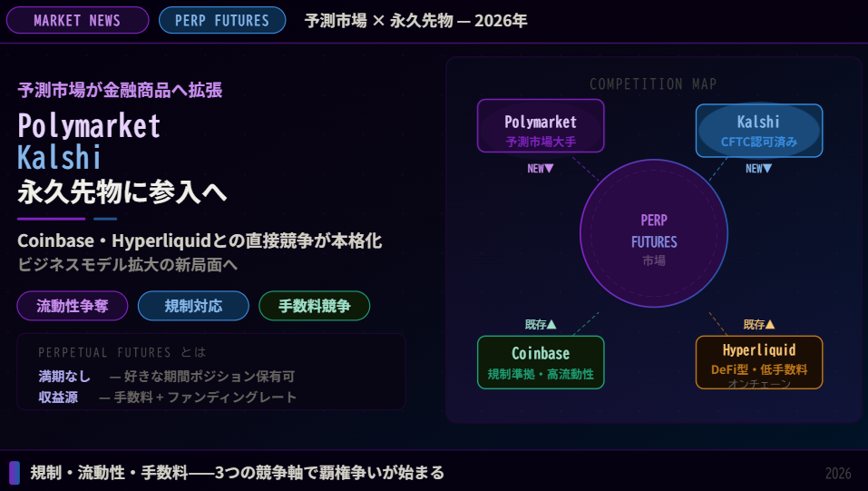Click the NEW▼ arrow under Kalshi

tap(758, 169)
